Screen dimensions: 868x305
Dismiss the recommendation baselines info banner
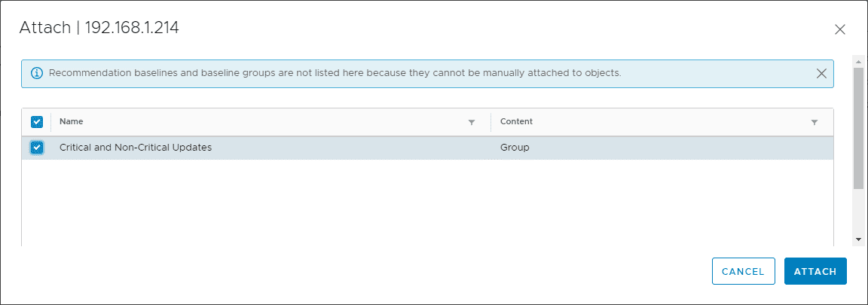pyautogui.click(x=821, y=73)
